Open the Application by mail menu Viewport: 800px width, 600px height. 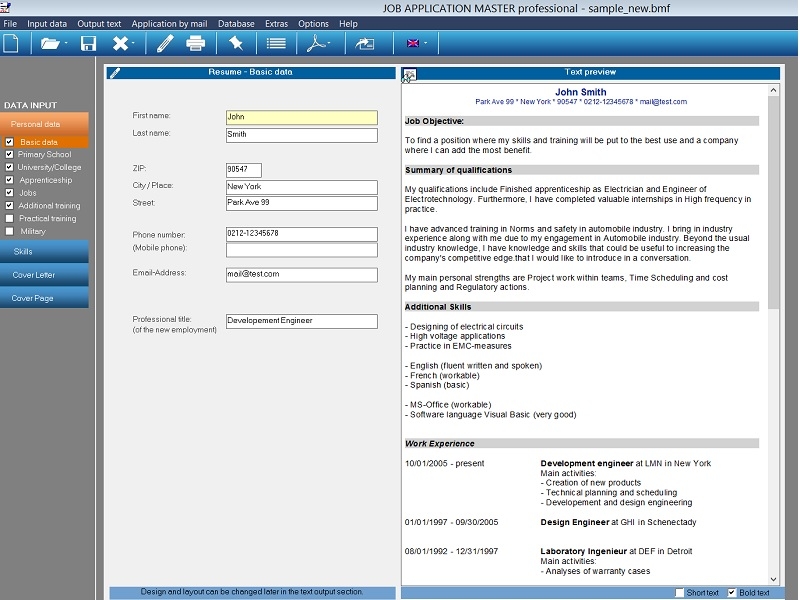[169, 23]
